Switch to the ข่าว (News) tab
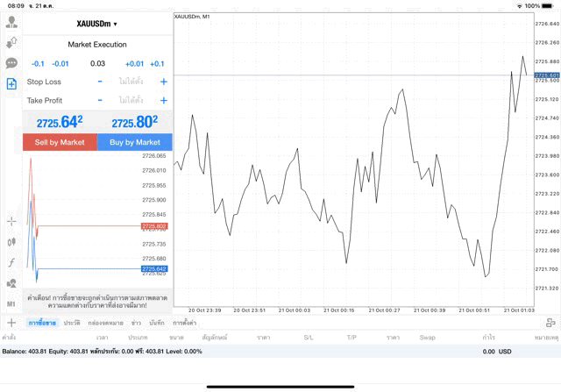Screen dimensions: 561x392 [x=136, y=323]
